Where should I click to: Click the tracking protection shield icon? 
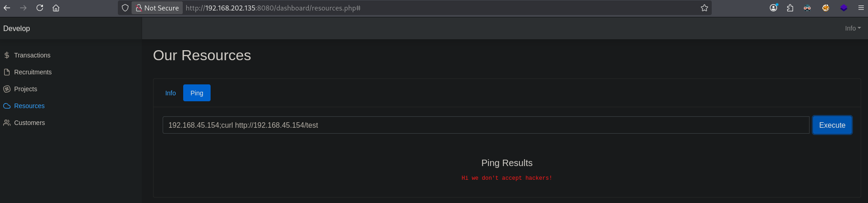pos(125,8)
